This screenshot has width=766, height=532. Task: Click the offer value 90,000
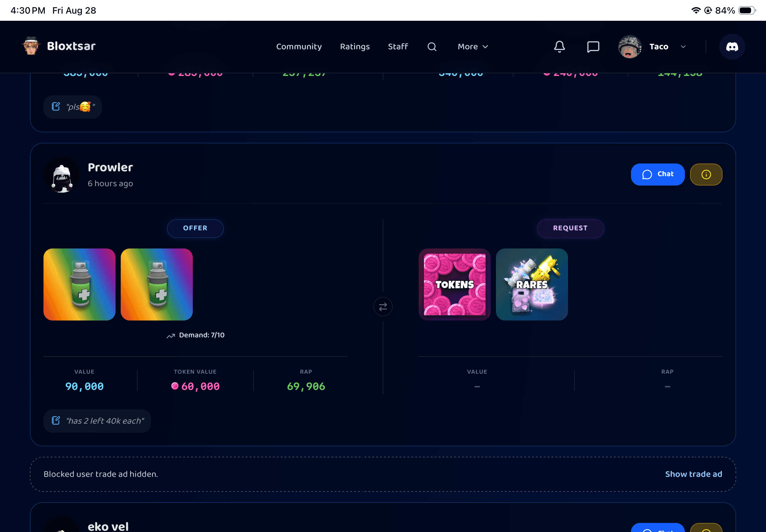tap(84, 386)
